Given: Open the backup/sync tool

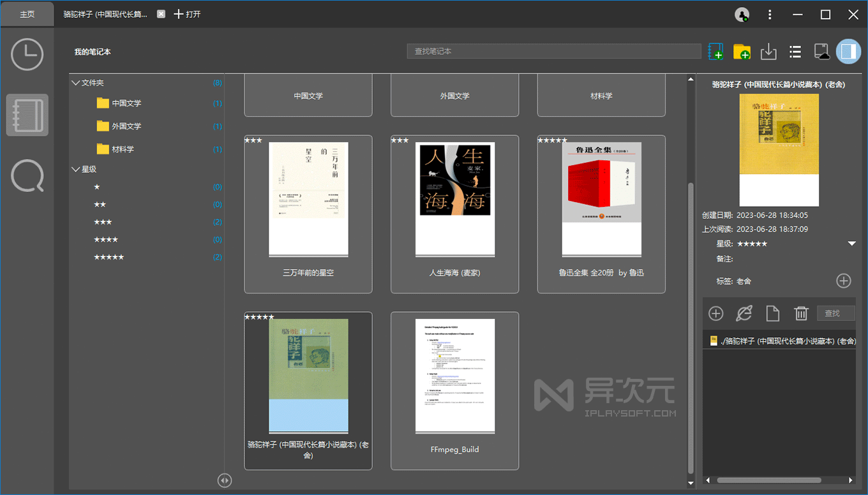Looking at the screenshot, I should coord(822,52).
